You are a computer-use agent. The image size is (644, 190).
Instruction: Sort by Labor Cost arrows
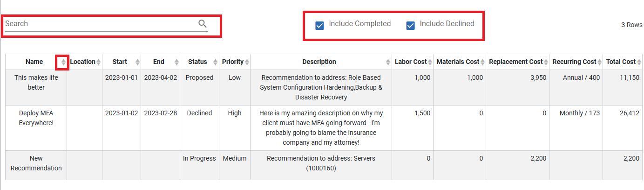coord(430,62)
